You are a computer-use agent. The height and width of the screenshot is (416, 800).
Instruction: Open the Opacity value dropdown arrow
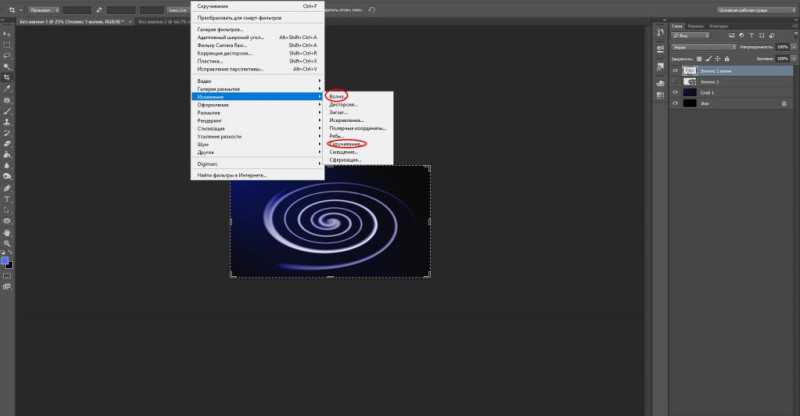pos(793,47)
